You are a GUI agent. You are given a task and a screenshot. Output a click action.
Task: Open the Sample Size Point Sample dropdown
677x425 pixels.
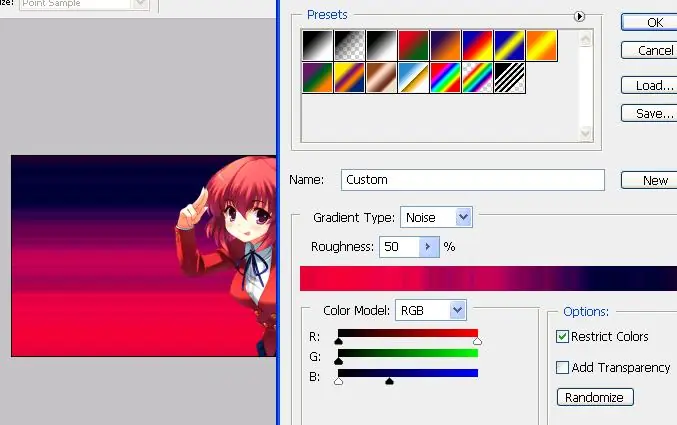(84, 4)
